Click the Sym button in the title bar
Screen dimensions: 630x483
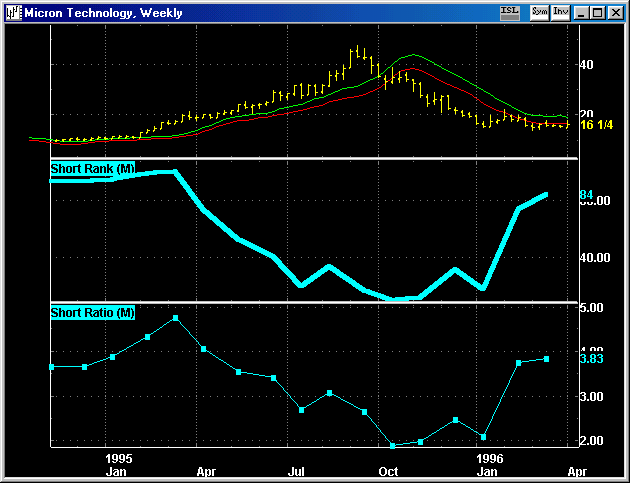point(539,12)
